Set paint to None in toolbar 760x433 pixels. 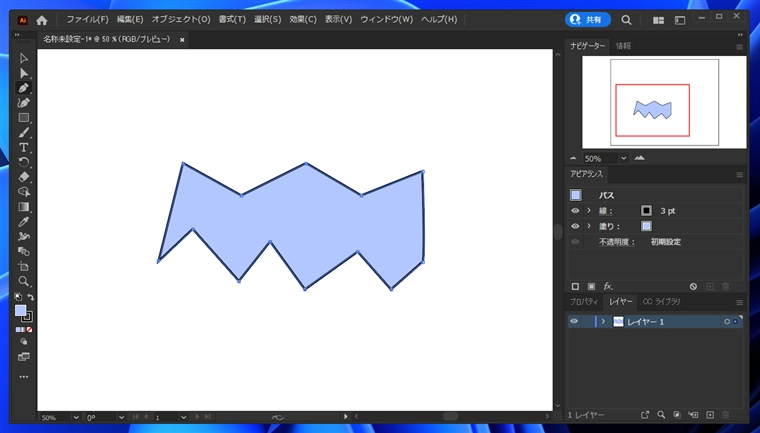point(30,330)
